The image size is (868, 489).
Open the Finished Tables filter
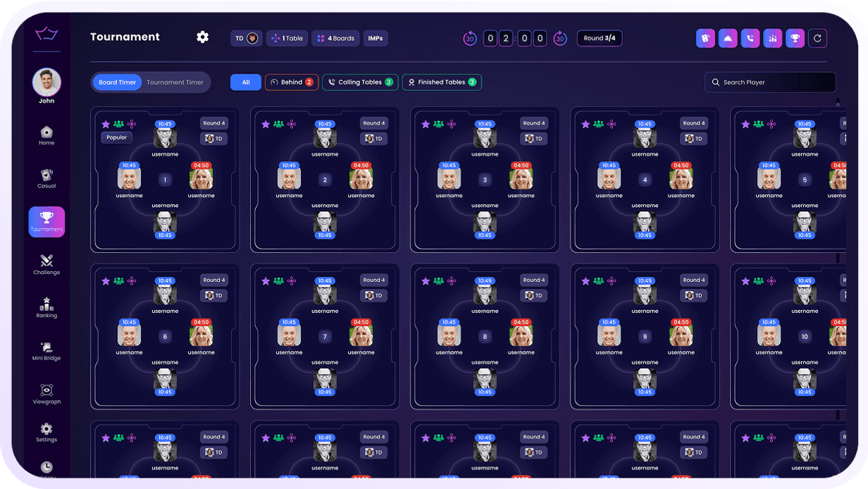point(441,82)
